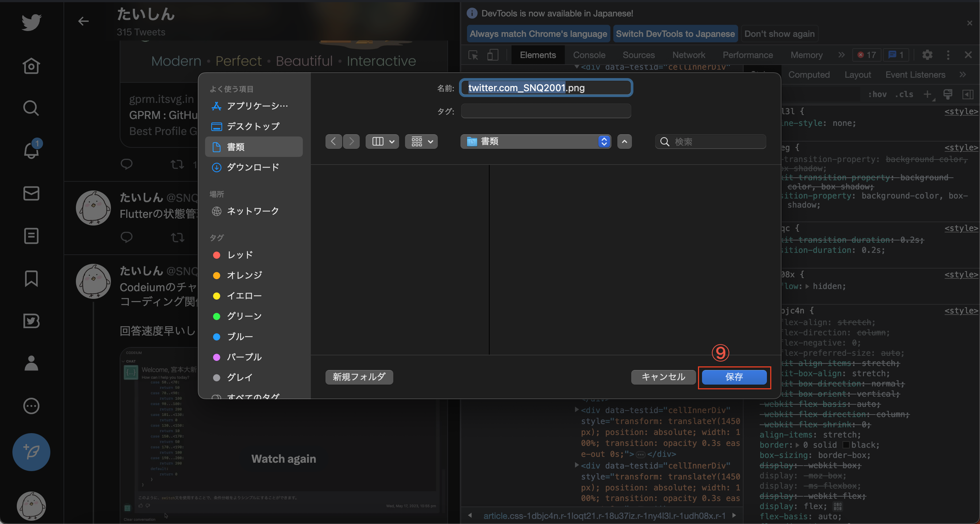Open Twitter notifications bell icon

click(x=31, y=150)
